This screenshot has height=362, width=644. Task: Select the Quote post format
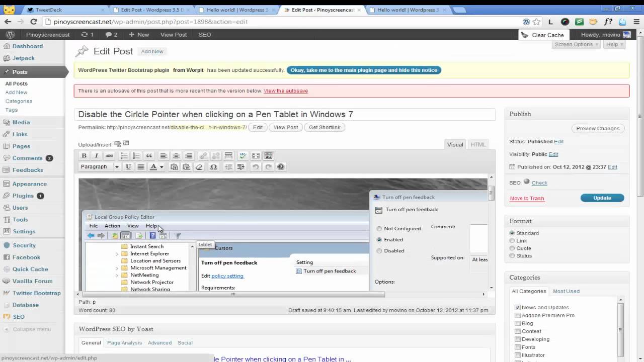tap(512, 248)
